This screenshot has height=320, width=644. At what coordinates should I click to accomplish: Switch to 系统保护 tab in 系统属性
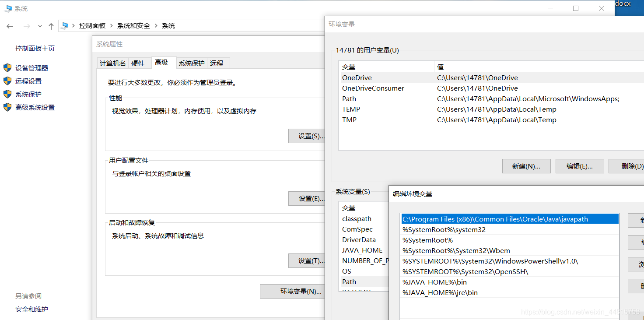click(x=192, y=63)
